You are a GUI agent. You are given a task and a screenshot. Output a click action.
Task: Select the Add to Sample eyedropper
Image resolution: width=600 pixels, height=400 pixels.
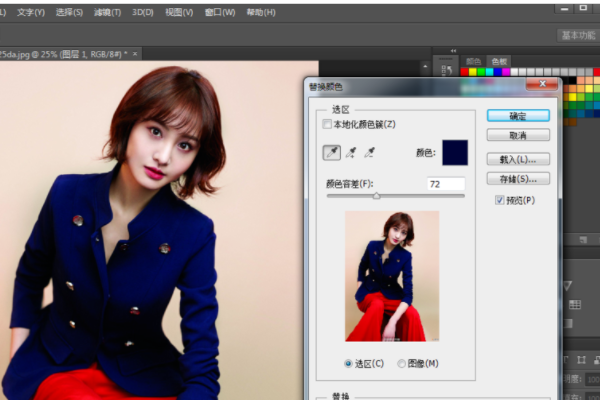coord(351,153)
